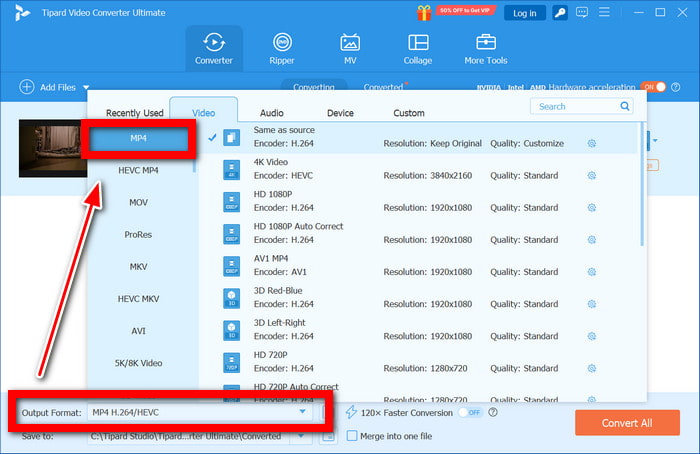Open settings gear for HD 720P

pyautogui.click(x=592, y=368)
